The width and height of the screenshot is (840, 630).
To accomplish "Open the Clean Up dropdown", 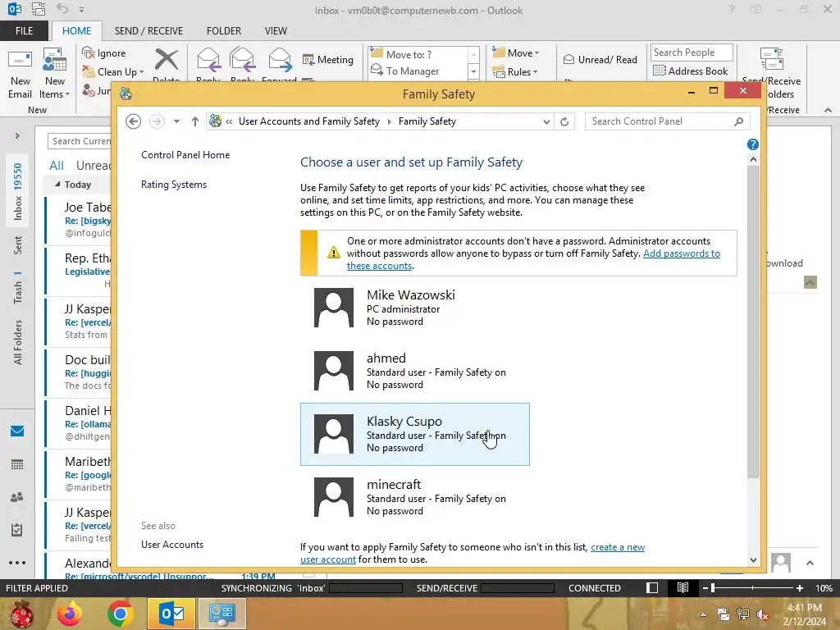I will coord(113,72).
